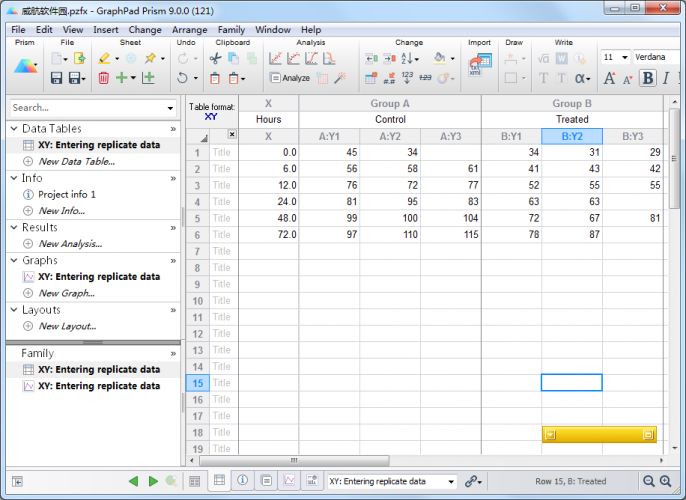Screen dimensions: 686x500
Task: Toggle Bold formatting button
Action: coord(648,78)
